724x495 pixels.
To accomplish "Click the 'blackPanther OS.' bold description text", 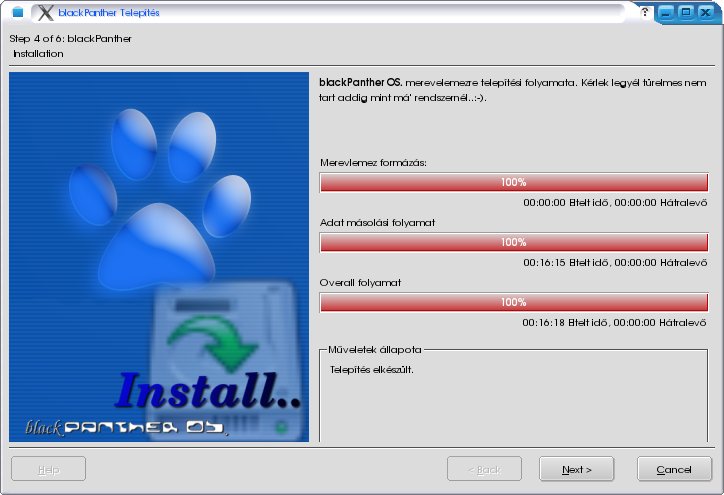I will click(x=361, y=83).
